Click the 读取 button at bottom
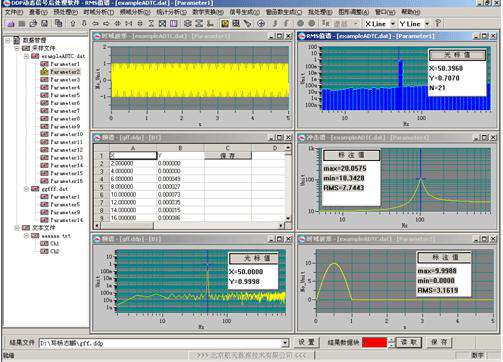 point(409,342)
